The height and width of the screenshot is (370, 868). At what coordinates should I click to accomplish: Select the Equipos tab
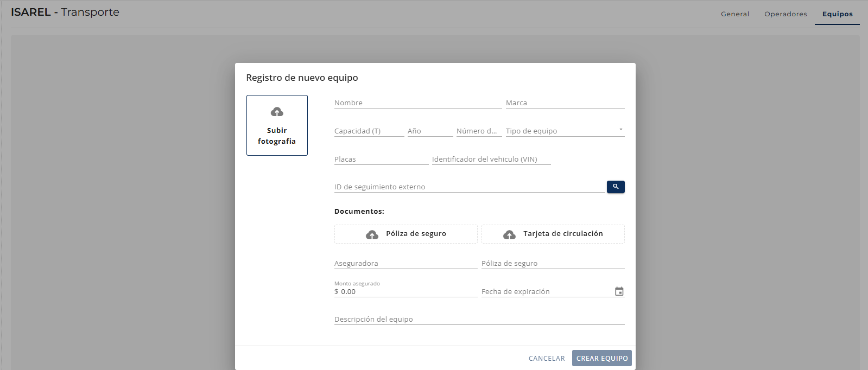click(837, 14)
